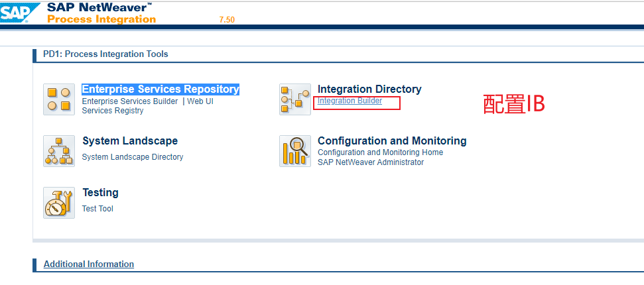Expand the Additional Information section
Viewport: 644px width, 285px height.
(x=89, y=264)
